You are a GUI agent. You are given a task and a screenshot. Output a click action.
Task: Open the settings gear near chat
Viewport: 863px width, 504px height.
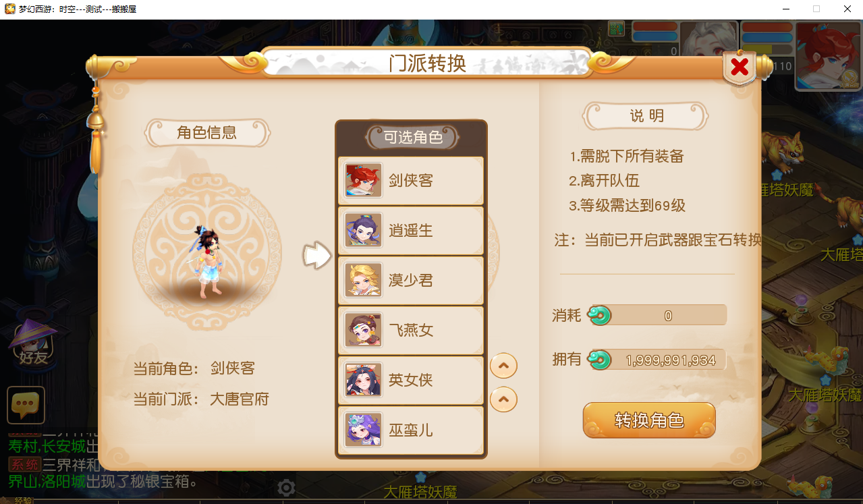[286, 488]
